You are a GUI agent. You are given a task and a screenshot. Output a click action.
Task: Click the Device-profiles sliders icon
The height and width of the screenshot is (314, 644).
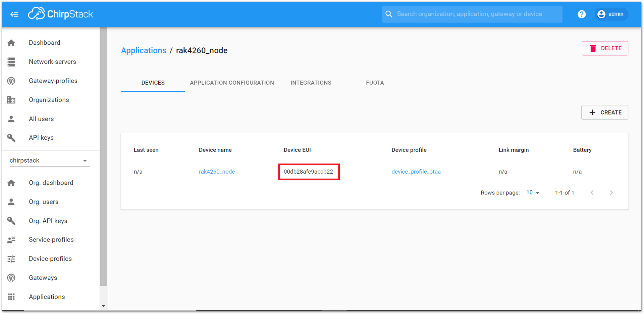pyautogui.click(x=11, y=259)
